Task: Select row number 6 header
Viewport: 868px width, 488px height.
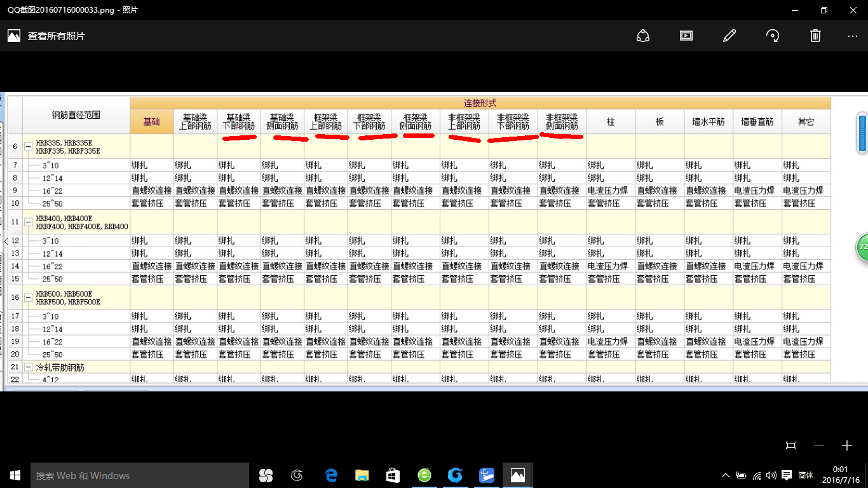Action: point(15,146)
